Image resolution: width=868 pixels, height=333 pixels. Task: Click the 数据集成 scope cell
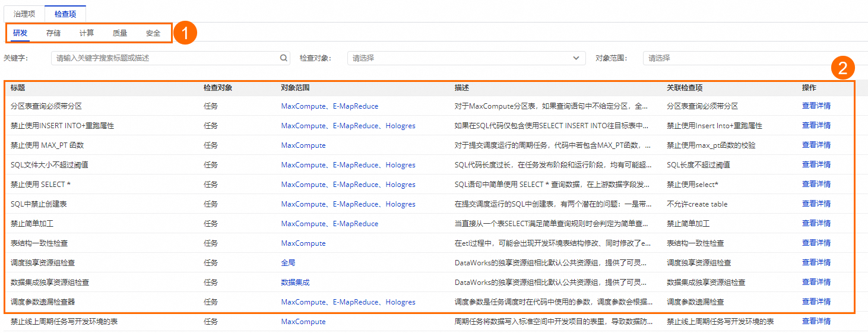coord(295,283)
